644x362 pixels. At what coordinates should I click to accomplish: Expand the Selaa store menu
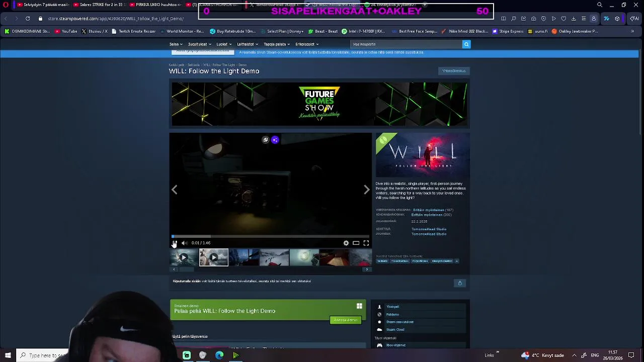176,44
